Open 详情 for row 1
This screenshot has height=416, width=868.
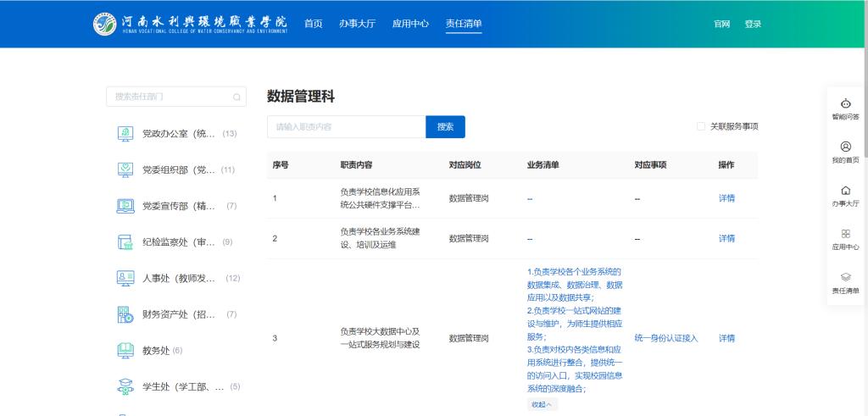coord(726,198)
